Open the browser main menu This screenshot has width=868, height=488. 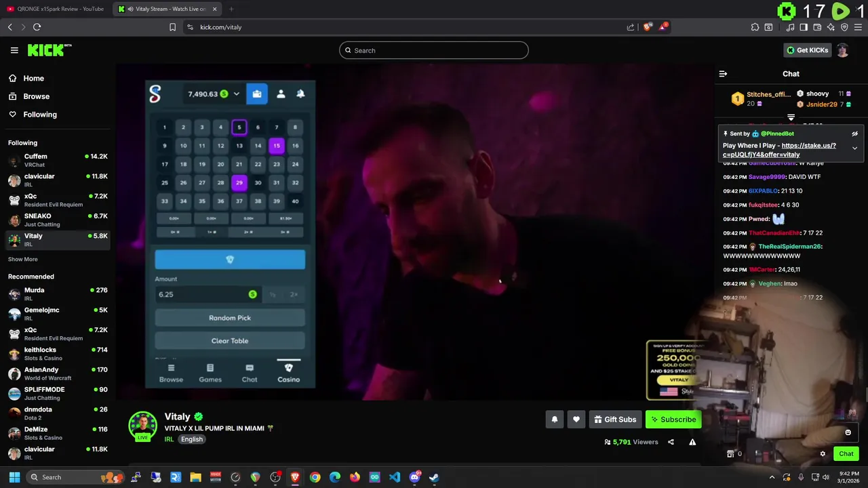click(x=859, y=27)
